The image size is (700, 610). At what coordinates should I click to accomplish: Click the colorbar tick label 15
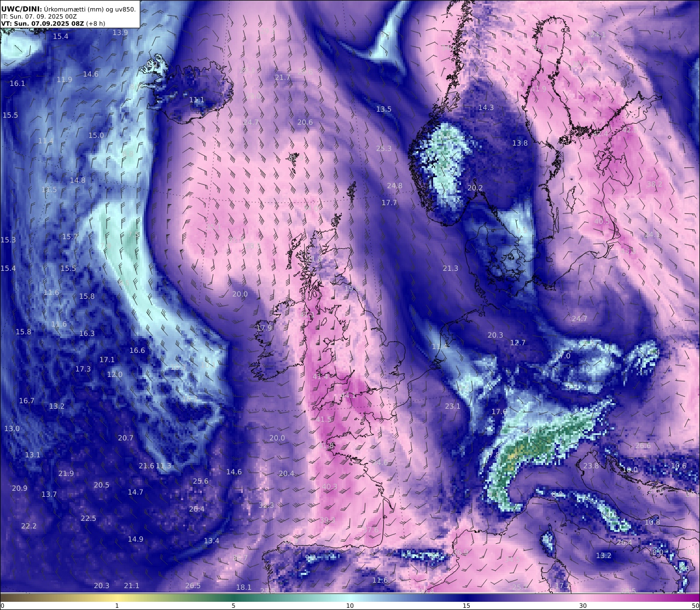click(x=466, y=606)
